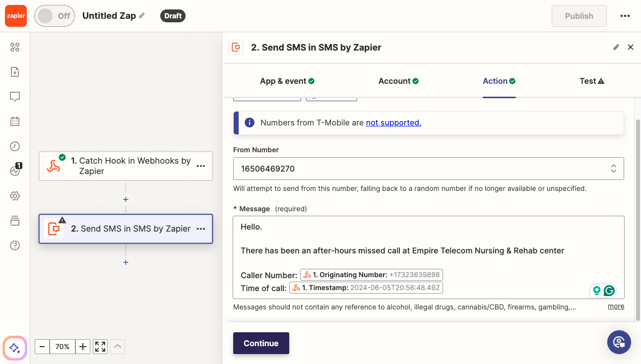The width and height of the screenshot is (641, 364).
Task: Open the activity icon with badge 1
Action: coord(15,171)
